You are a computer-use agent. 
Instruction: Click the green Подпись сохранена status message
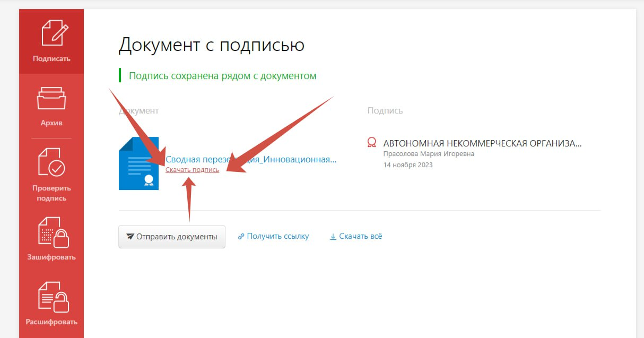click(222, 76)
